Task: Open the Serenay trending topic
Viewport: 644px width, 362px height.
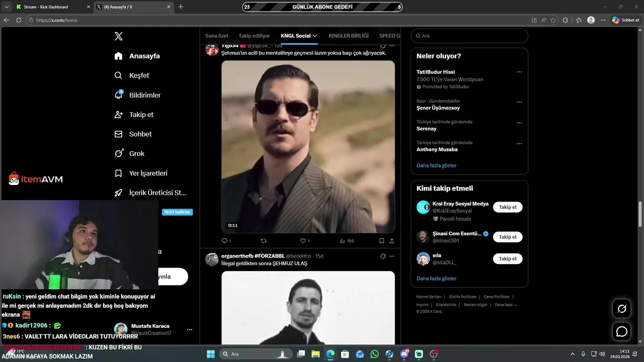Action: point(427,129)
